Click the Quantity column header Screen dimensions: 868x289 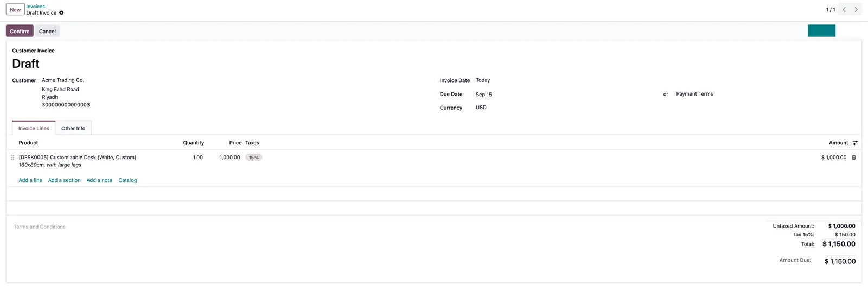click(194, 143)
